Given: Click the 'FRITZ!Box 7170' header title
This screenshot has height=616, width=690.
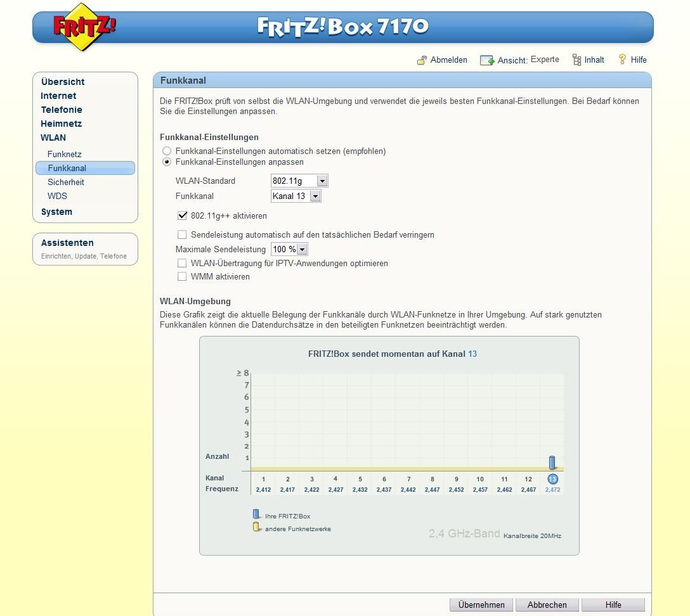Looking at the screenshot, I should [x=343, y=27].
